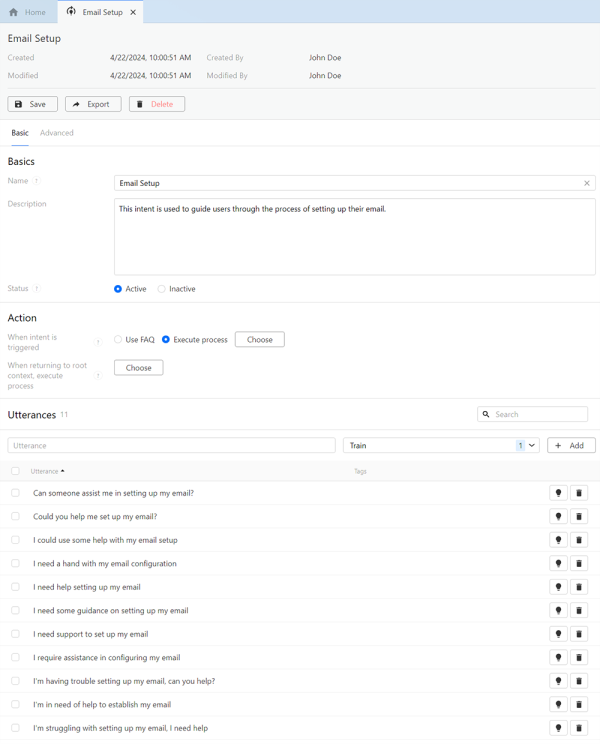Check the box for "I'm in need of help" utterance

[x=15, y=704]
